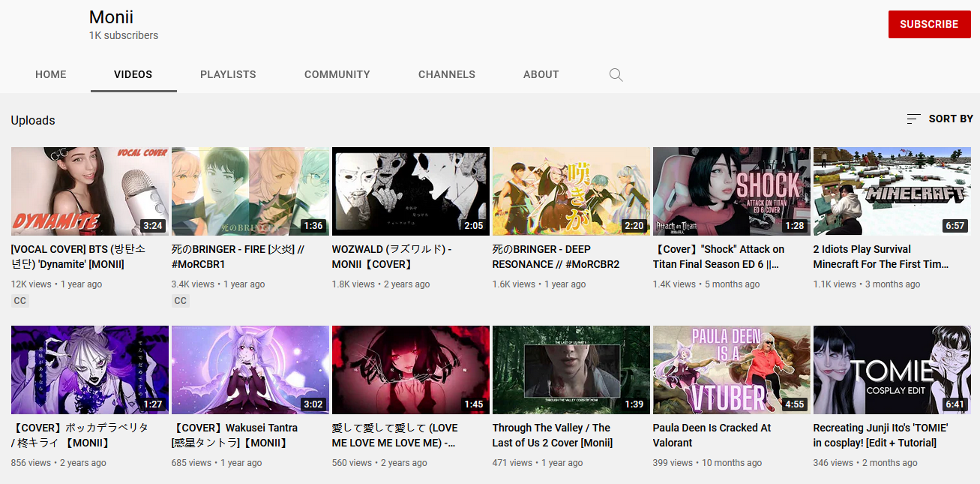Play the BTS Dynamite vocal cover thumbnail

point(90,191)
